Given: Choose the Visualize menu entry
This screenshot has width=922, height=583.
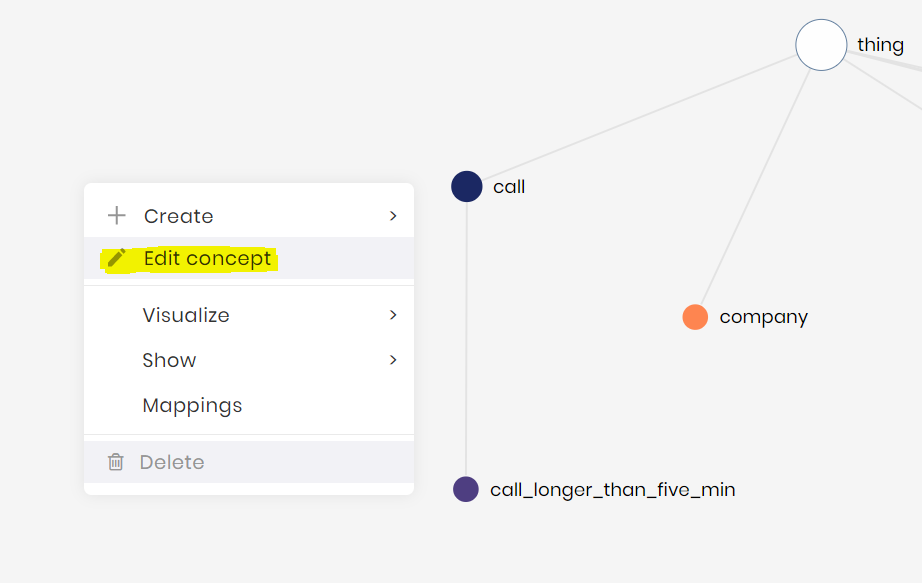Looking at the screenshot, I should tap(186, 315).
